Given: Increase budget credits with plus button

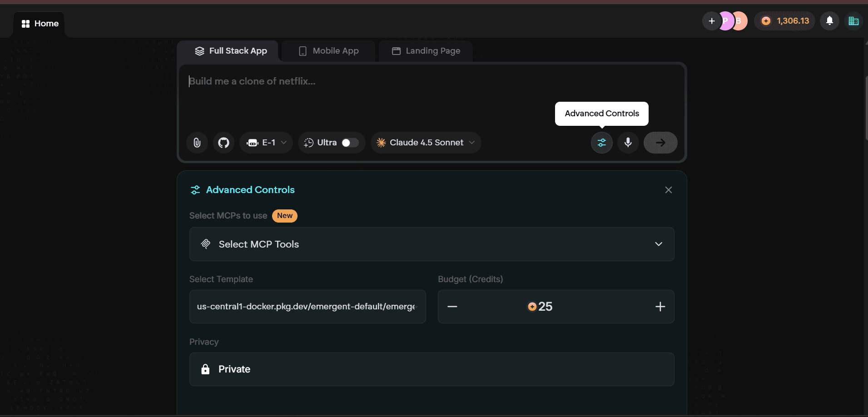Looking at the screenshot, I should 660,307.
